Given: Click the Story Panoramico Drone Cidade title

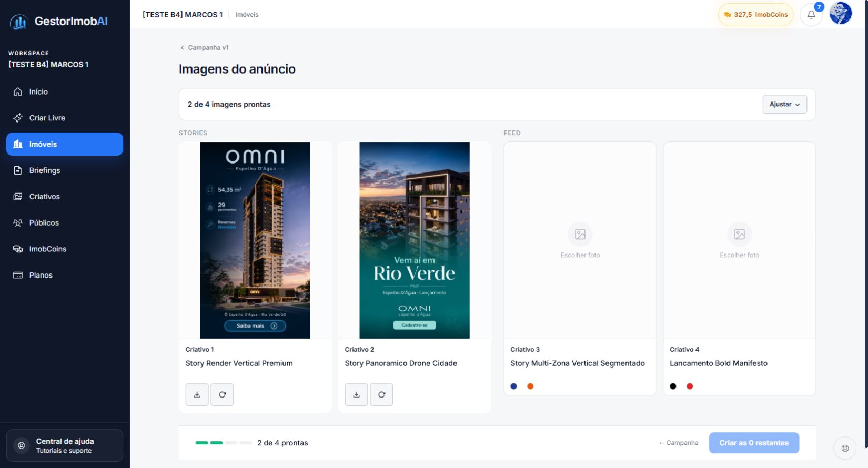Looking at the screenshot, I should click(401, 363).
